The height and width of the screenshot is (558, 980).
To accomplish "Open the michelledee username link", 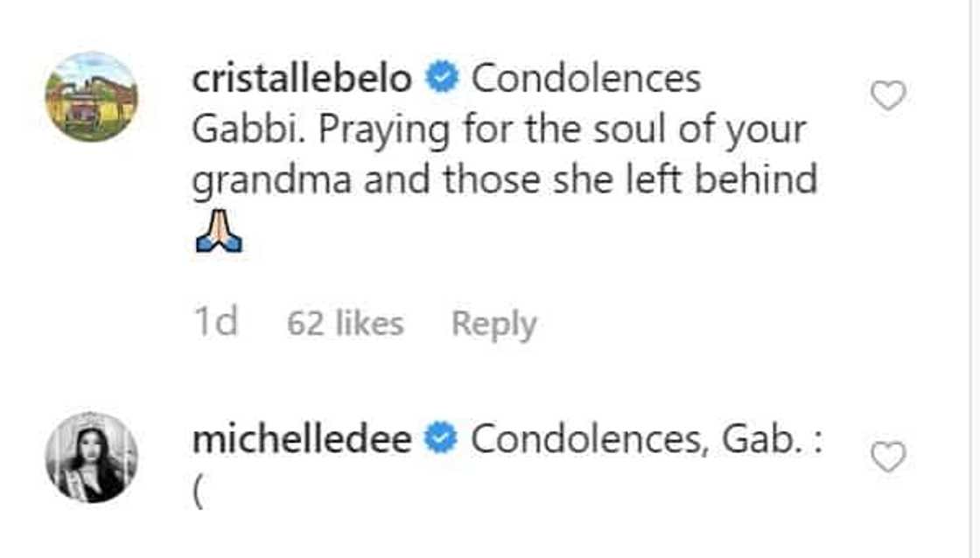I will point(302,440).
